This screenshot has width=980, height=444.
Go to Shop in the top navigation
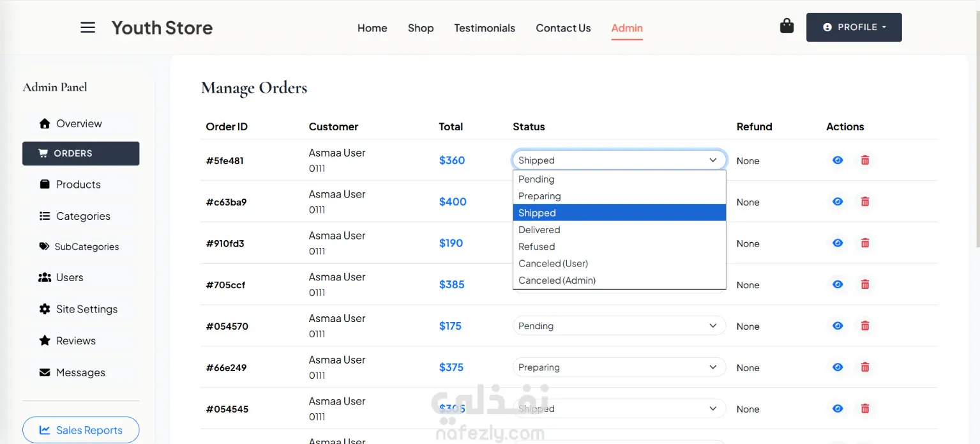421,28
